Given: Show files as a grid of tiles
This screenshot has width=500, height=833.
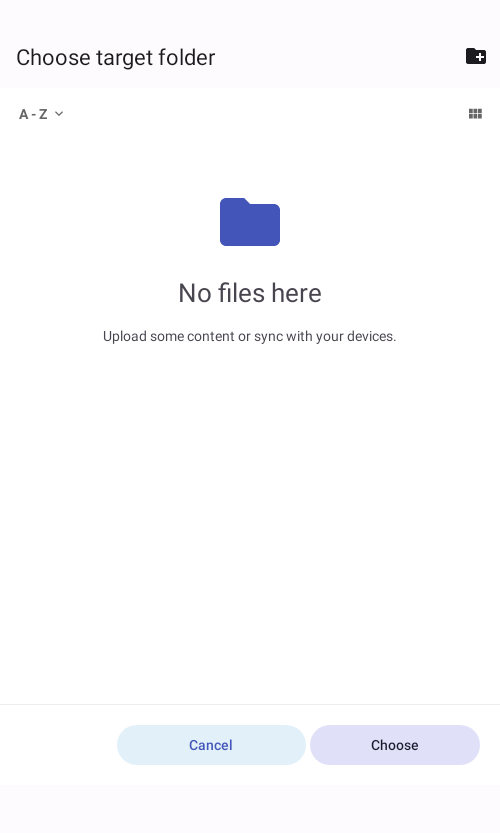Looking at the screenshot, I should pyautogui.click(x=475, y=114).
